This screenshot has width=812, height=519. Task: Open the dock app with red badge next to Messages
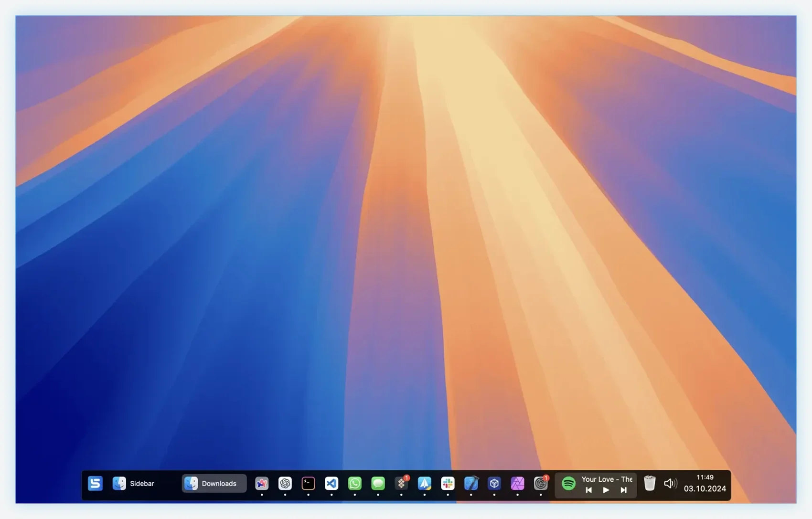click(x=402, y=484)
